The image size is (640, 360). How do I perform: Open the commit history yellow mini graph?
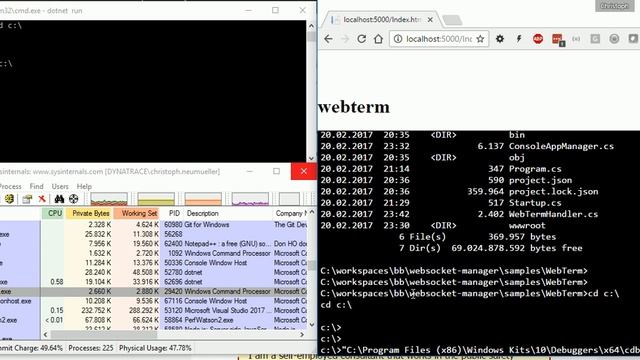pos(156,199)
